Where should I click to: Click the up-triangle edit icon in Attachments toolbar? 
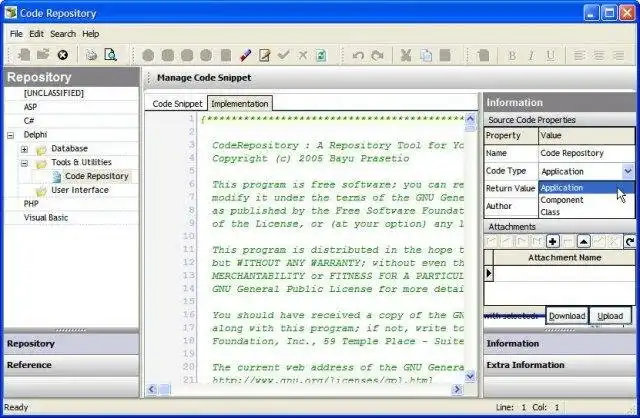click(x=584, y=242)
